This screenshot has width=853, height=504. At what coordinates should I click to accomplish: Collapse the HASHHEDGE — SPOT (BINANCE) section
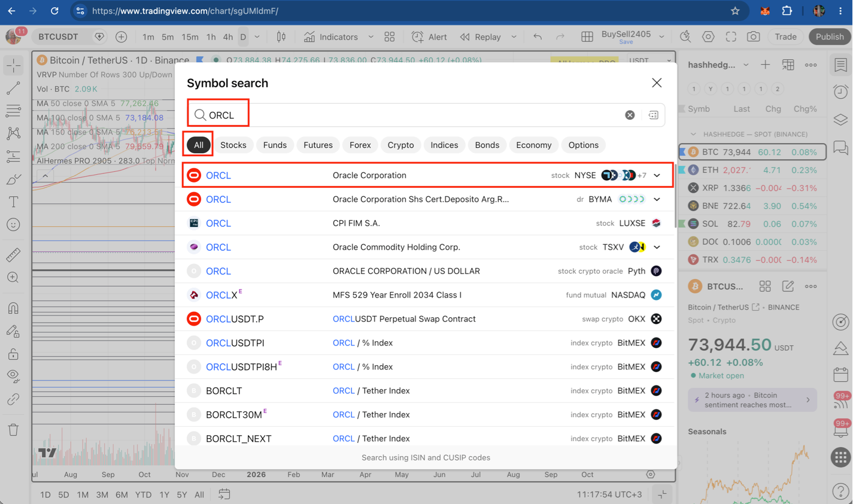coord(693,134)
